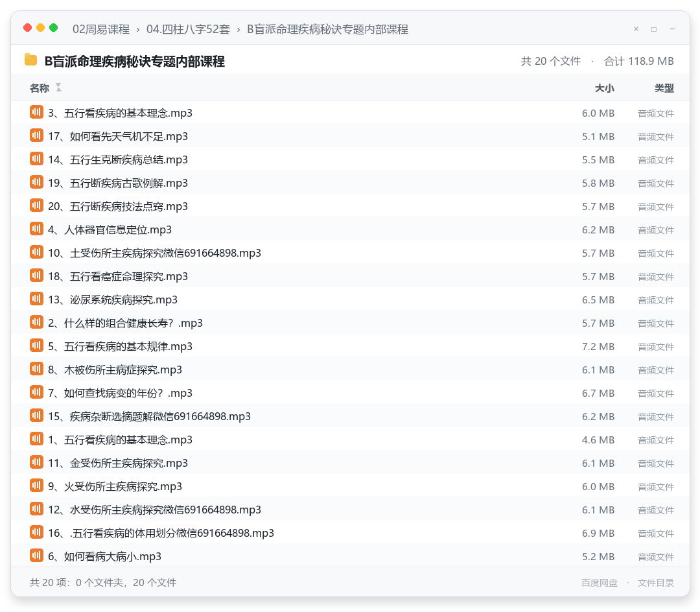Click audio icon of 18、五行看癌症命理探究.mp3

pos(36,276)
